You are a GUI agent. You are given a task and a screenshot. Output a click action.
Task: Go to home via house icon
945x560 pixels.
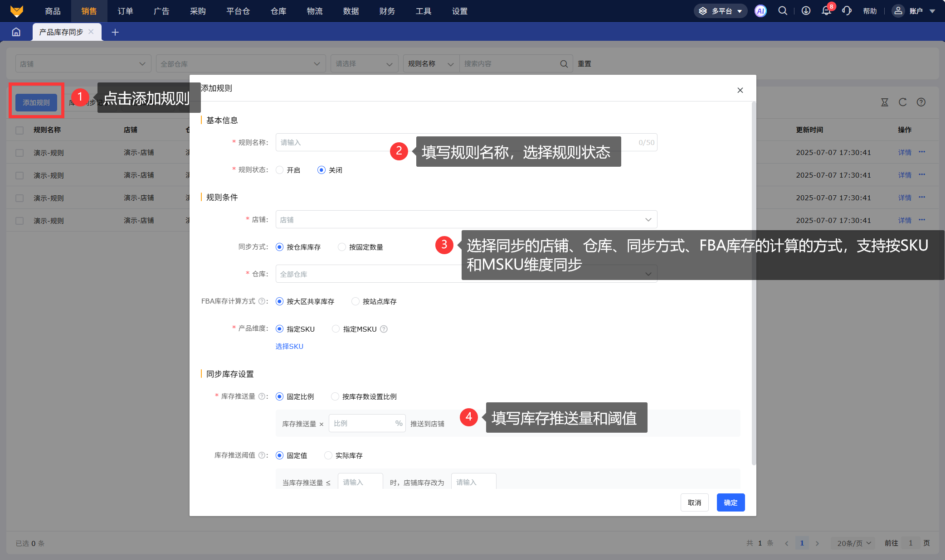point(16,32)
